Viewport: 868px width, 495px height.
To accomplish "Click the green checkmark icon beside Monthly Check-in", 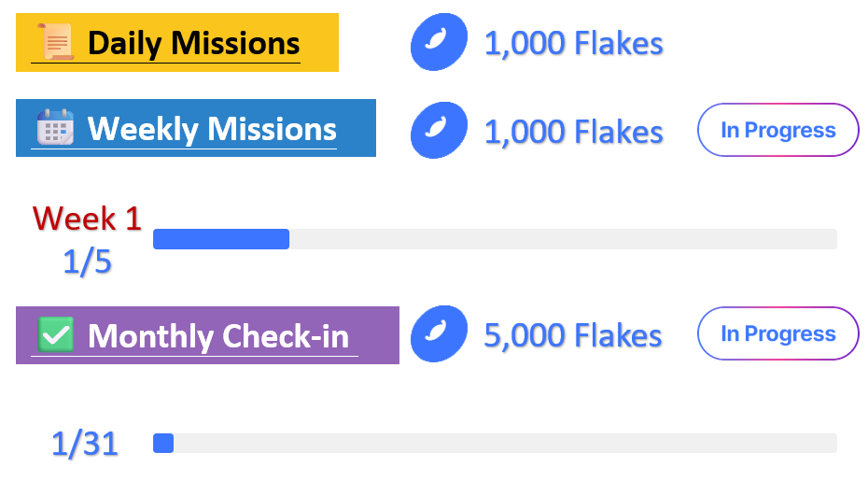I will [55, 334].
